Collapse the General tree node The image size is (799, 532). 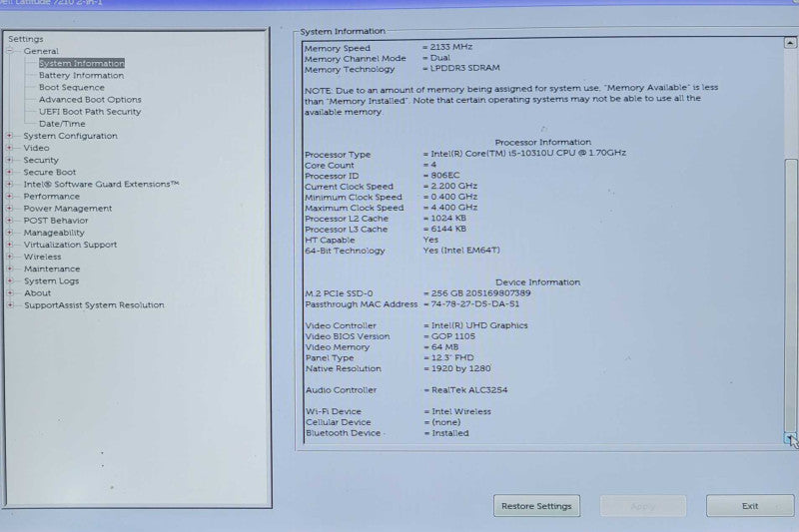9,51
